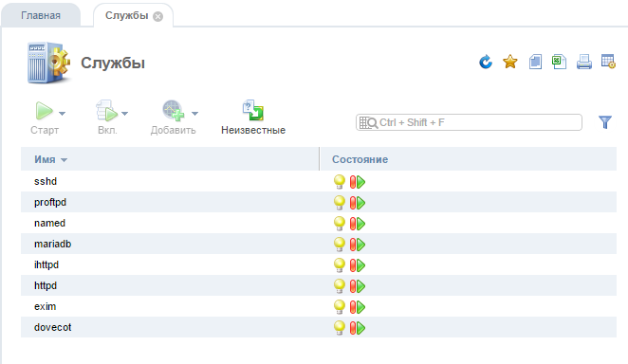Click the yellow bulb icon for mariadb
Image resolution: width=628 pixels, height=364 pixels.
(340, 244)
